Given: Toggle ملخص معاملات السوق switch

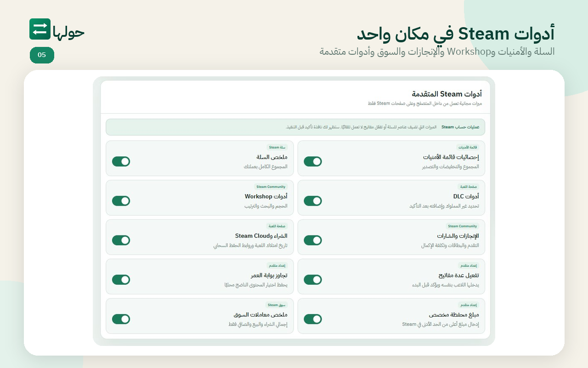Looking at the screenshot, I should tap(121, 319).
